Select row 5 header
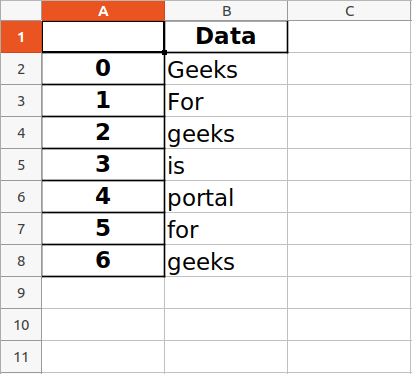The width and height of the screenshot is (412, 374). [x=21, y=165]
